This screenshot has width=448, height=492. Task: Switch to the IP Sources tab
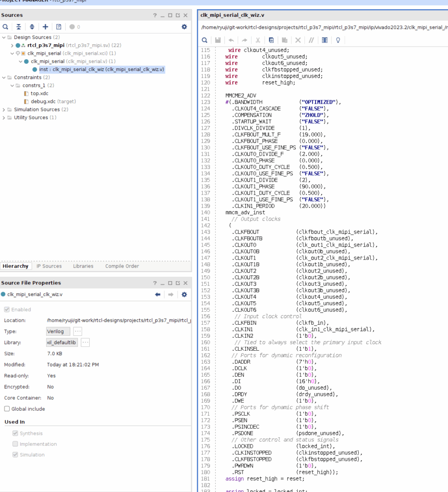49,266
